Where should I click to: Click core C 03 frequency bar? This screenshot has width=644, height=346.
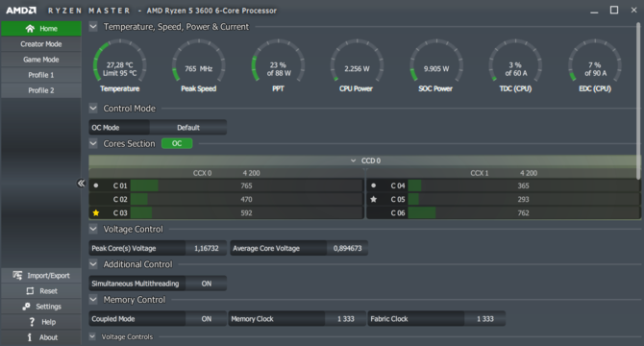tap(246, 212)
